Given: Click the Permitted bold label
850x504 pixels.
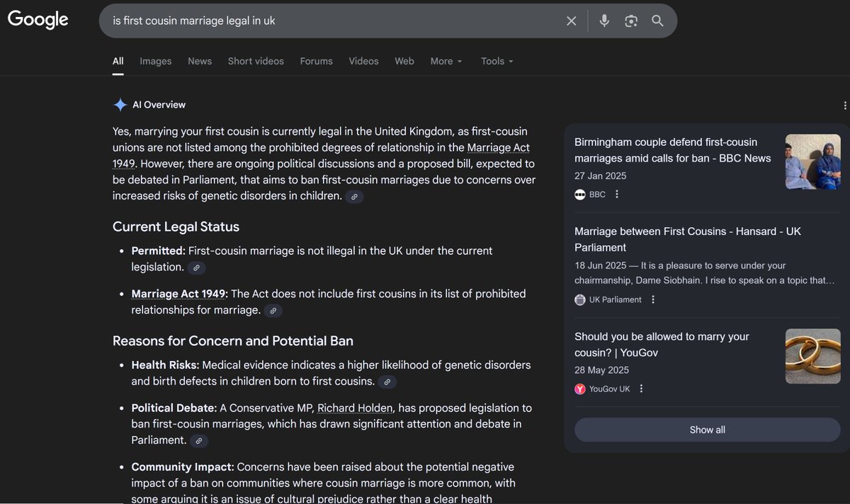Looking at the screenshot, I should click(159, 251).
